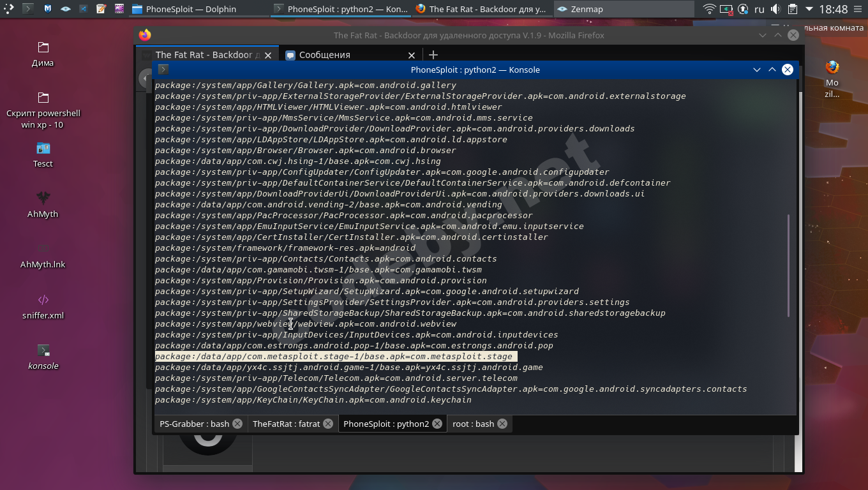Click the com.android.ld.appstore package line
Screen dimensions: 868x490
click(x=331, y=140)
